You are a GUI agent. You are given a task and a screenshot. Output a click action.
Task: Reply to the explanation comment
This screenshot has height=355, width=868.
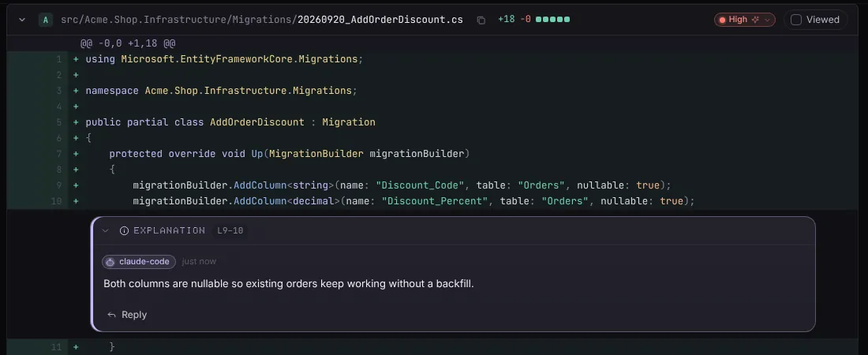click(127, 315)
